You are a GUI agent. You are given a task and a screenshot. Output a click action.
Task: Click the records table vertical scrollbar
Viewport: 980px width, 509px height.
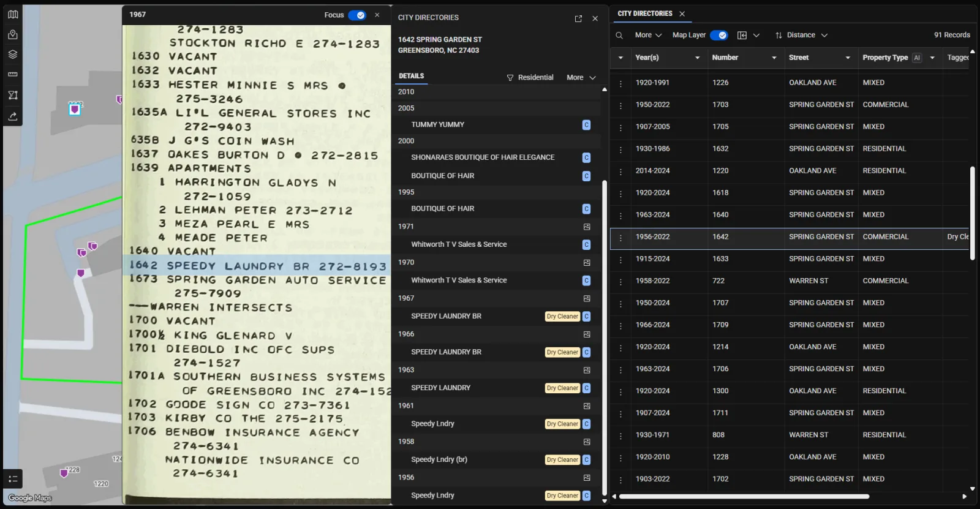(972, 213)
